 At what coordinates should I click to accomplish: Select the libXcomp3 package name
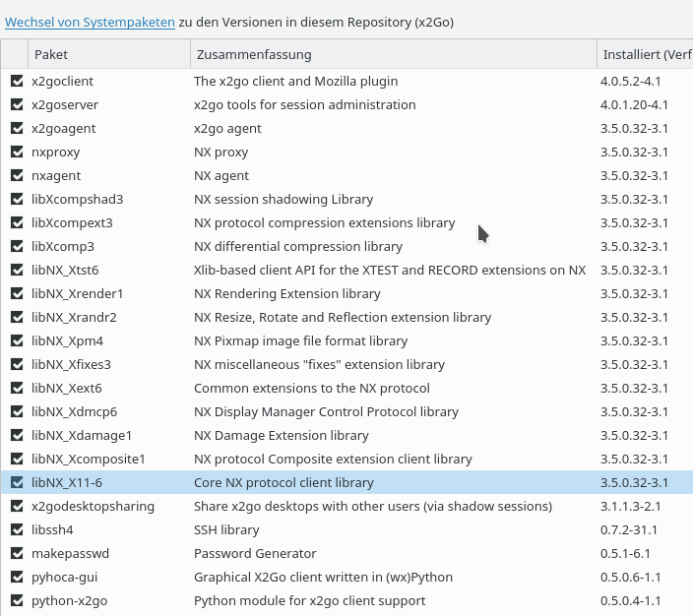coord(63,247)
